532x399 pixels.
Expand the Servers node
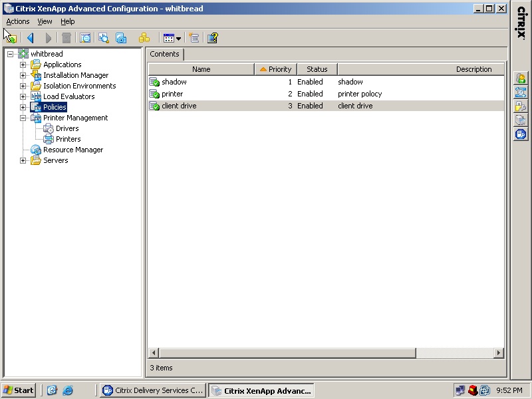pyautogui.click(x=23, y=160)
